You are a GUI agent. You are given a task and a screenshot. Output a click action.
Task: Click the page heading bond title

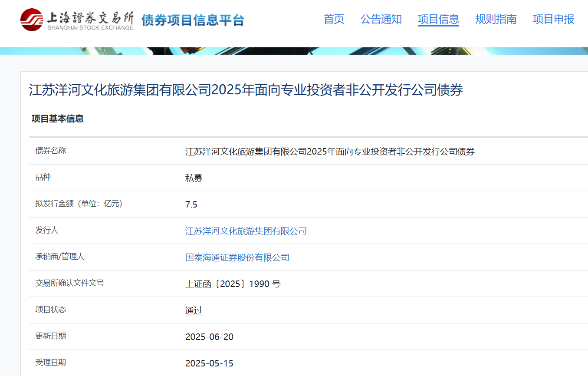pyautogui.click(x=246, y=90)
